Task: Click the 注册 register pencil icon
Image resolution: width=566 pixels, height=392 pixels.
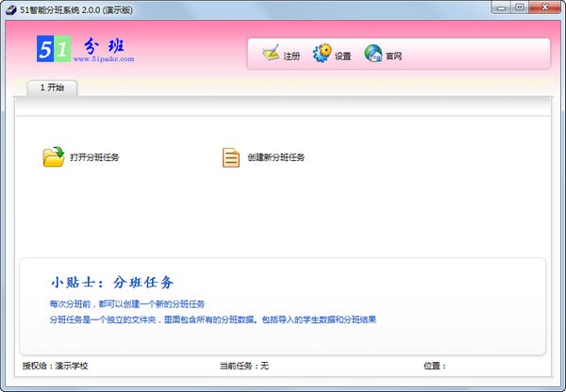Action: [271, 53]
